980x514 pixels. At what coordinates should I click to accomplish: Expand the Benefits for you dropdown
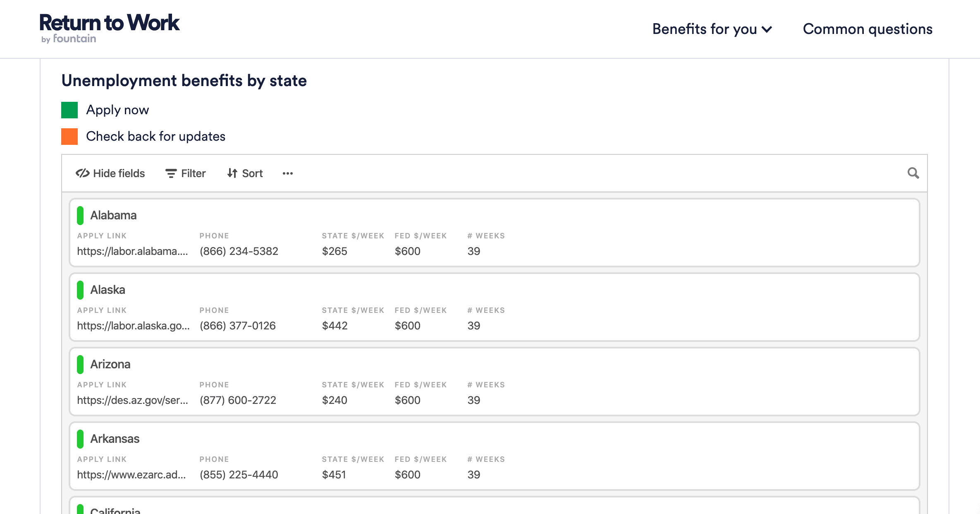712,29
